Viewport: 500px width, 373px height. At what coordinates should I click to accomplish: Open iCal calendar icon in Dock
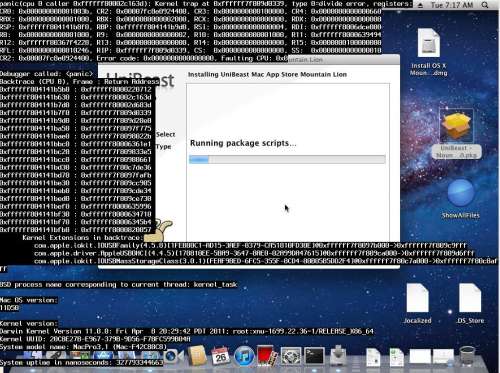(220, 356)
